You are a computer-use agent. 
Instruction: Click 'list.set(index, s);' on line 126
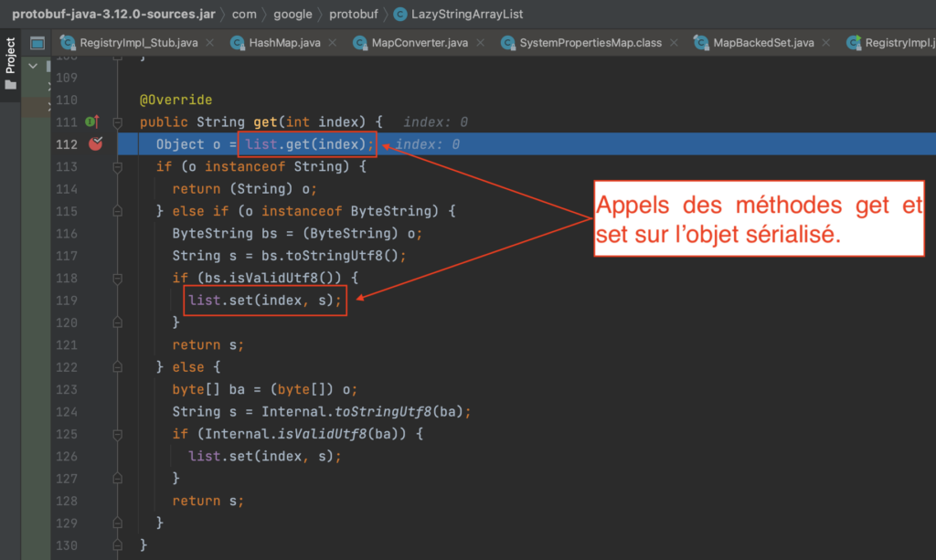pos(265,456)
